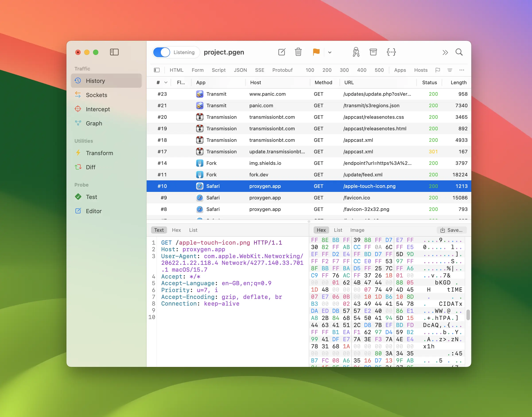The image size is (532, 417).
Task: Enable the Protobuf filter
Action: coord(282,70)
